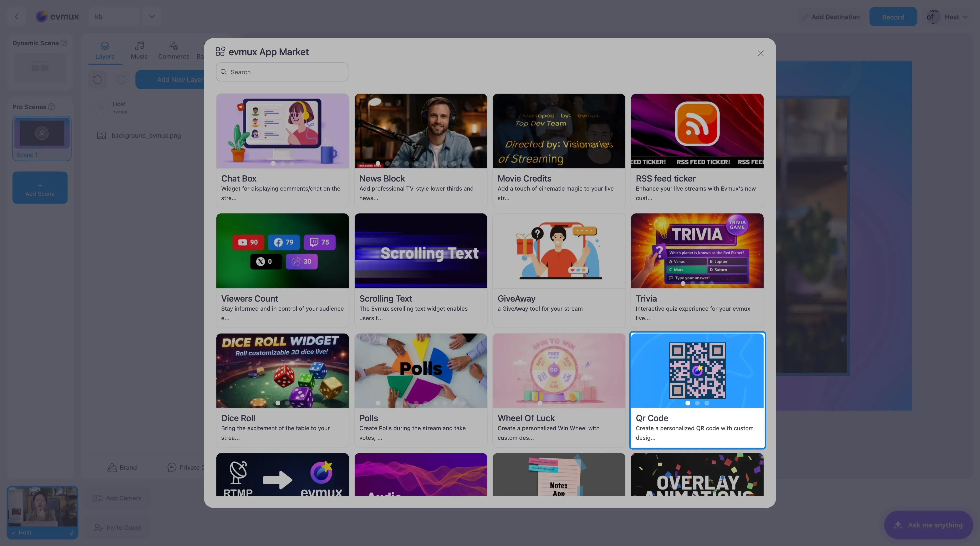Switch to the Comments tab
The width and height of the screenshot is (980, 546).
tap(174, 51)
